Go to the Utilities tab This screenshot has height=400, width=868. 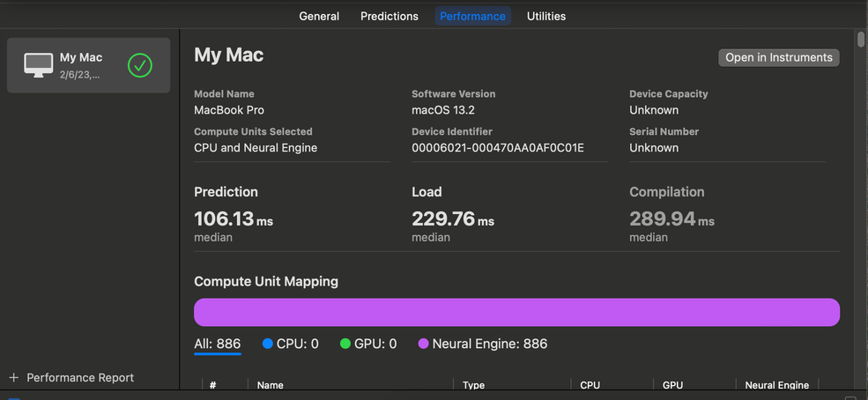click(546, 16)
